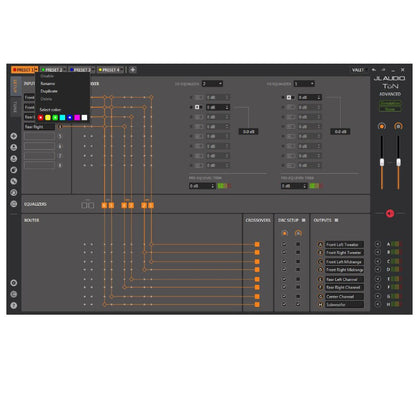Screen dimensions: 416x416
Task: Click left Pre-EQ level trim 0 dB field
Action: (x=202, y=186)
